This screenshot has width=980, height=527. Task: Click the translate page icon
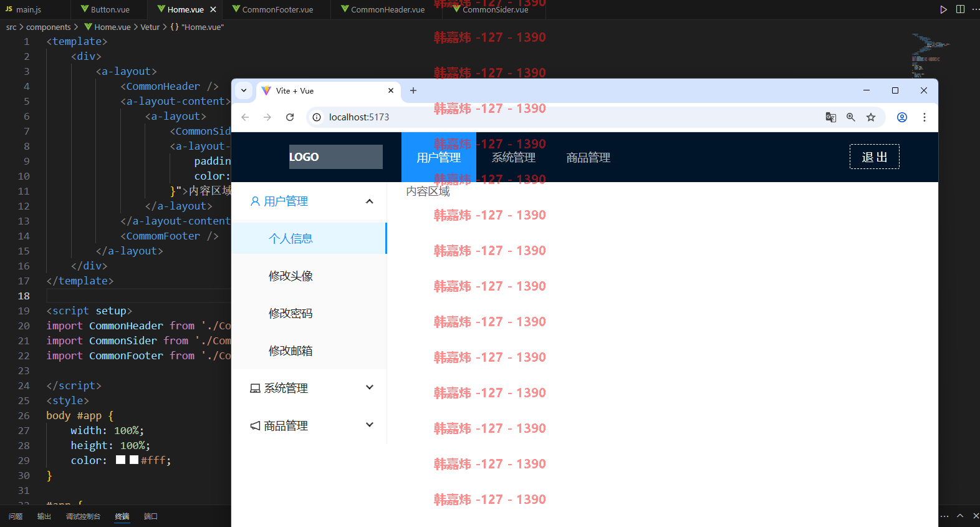831,117
